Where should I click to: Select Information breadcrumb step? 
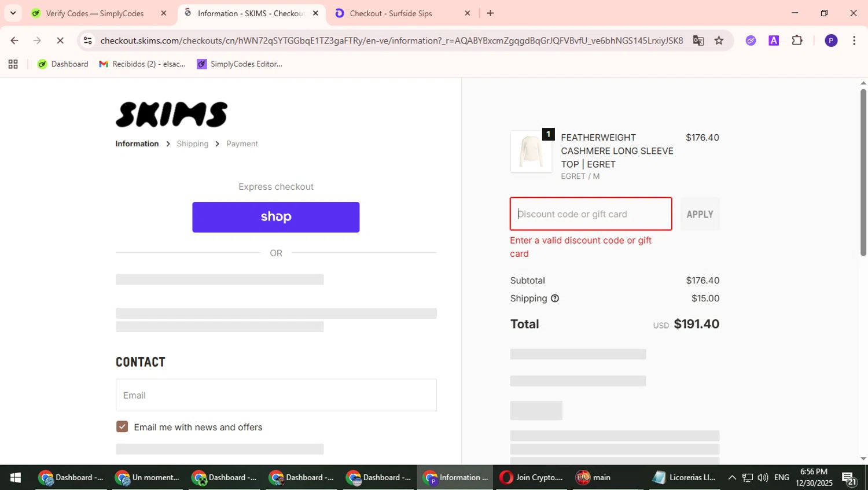click(x=137, y=143)
